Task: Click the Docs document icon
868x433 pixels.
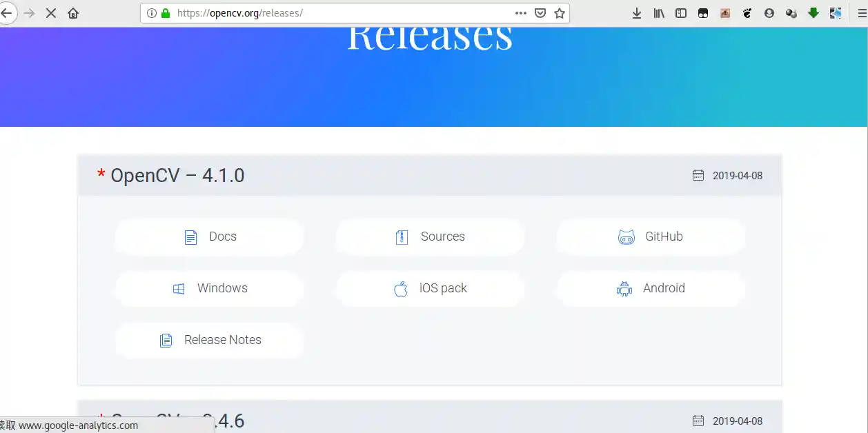Action: [191, 237]
